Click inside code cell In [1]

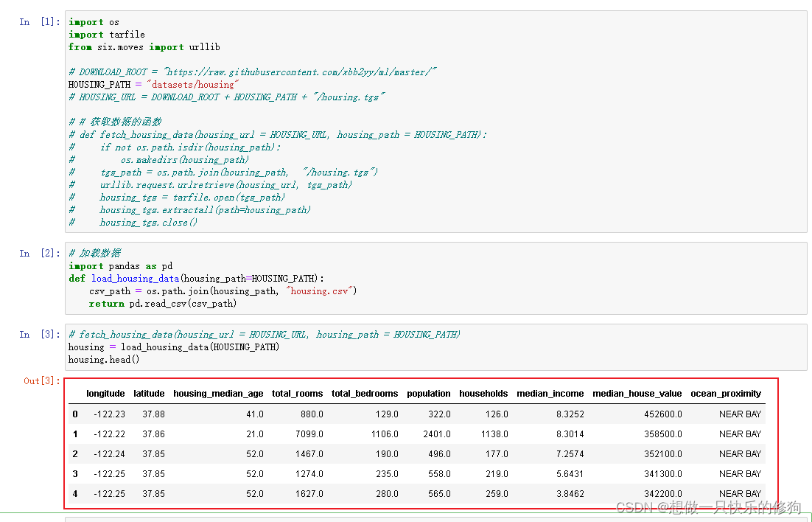tap(435, 122)
